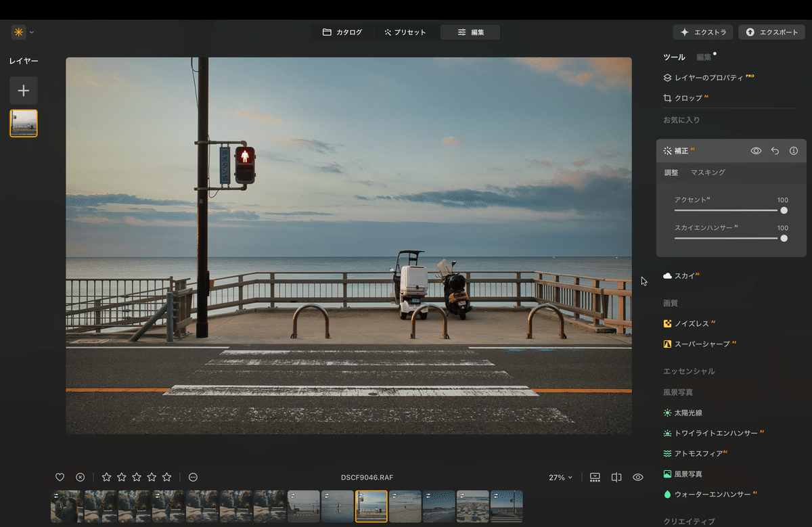Image resolution: width=812 pixels, height=527 pixels.
Task: Mark the photo as favorite with the heart
Action: tap(60, 477)
